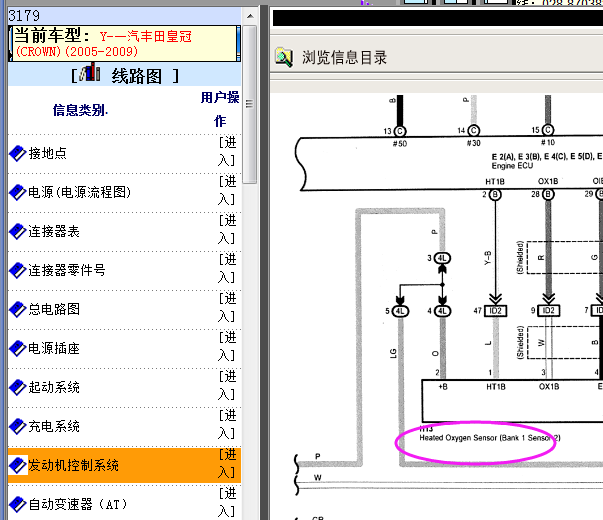Click the left panel scrollbar up arrow
The height and width of the screenshot is (520, 603).
(250, 16)
